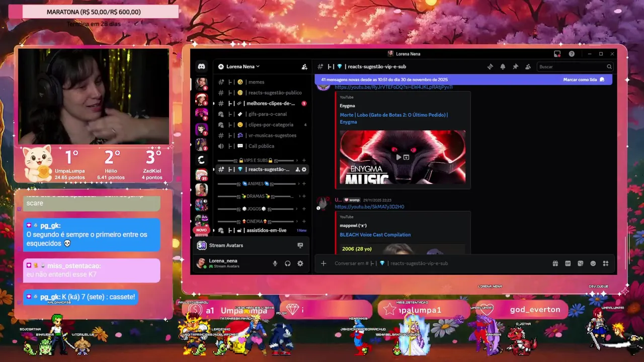644x362 pixels.
Task: Open the server with 31 badge
Action: click(x=201, y=174)
